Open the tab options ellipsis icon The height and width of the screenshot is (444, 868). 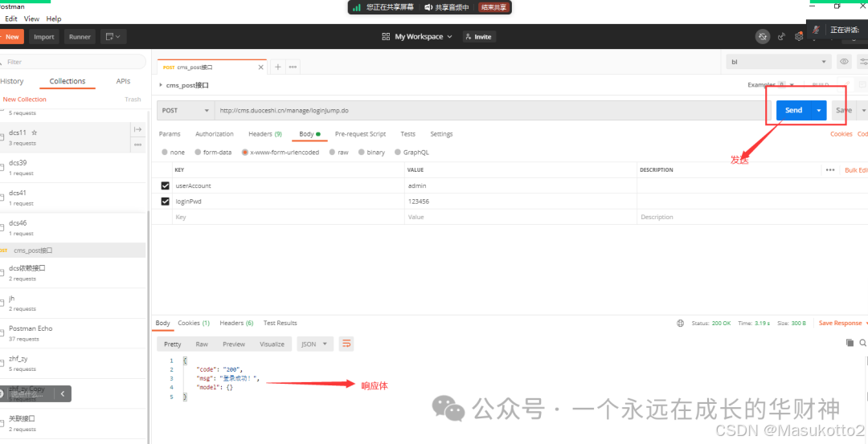293,67
